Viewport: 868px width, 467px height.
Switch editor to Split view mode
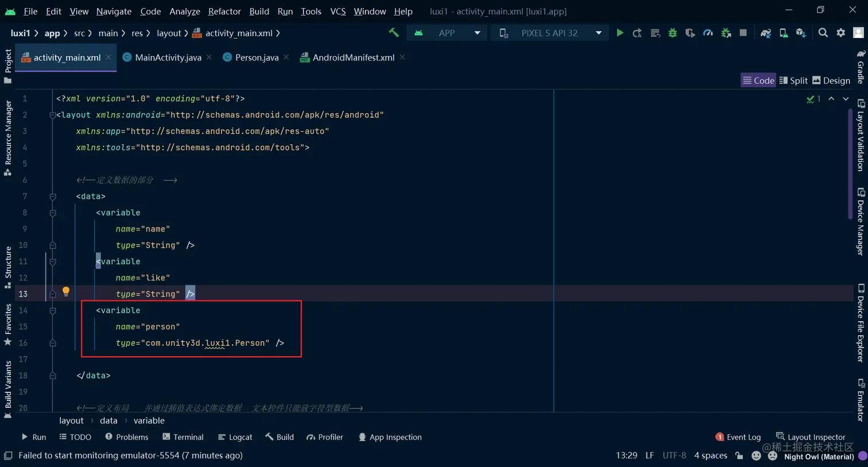click(793, 80)
